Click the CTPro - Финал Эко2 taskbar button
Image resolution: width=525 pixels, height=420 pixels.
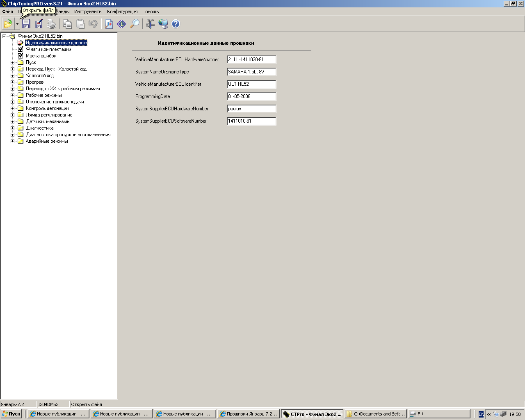tap(312, 414)
